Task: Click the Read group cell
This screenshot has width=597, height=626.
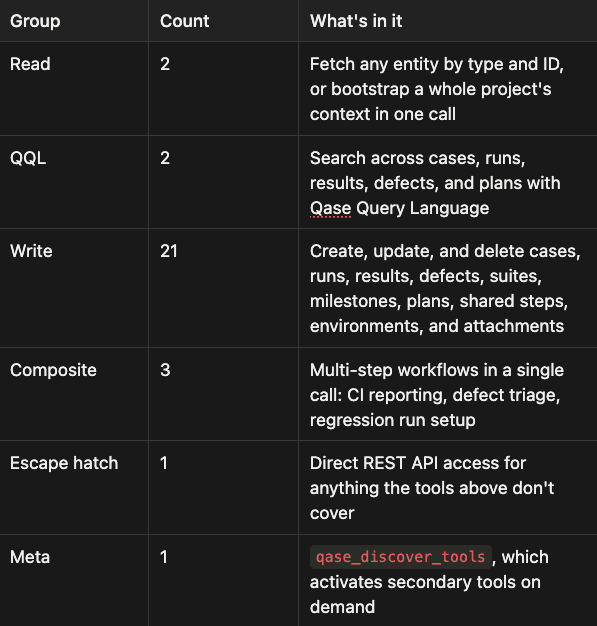Action: [30, 64]
